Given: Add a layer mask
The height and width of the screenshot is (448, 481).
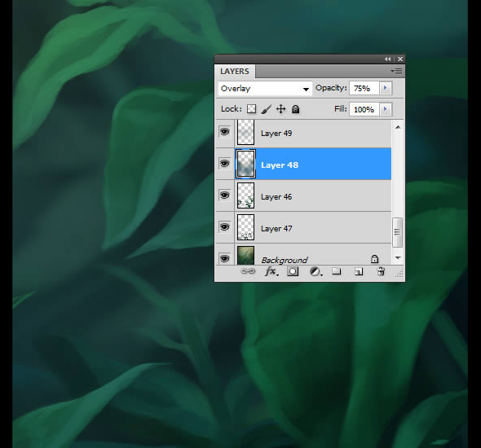Looking at the screenshot, I should (x=293, y=271).
